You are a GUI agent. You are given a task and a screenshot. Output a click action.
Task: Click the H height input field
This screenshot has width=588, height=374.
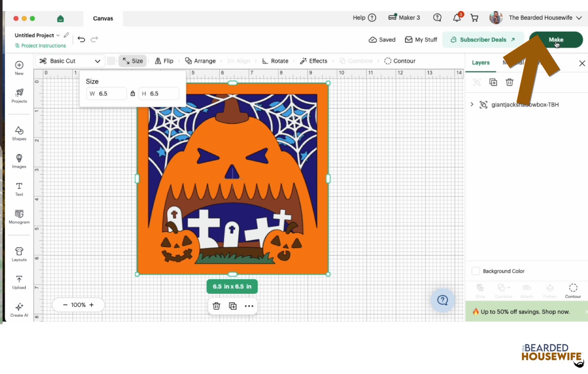click(159, 94)
